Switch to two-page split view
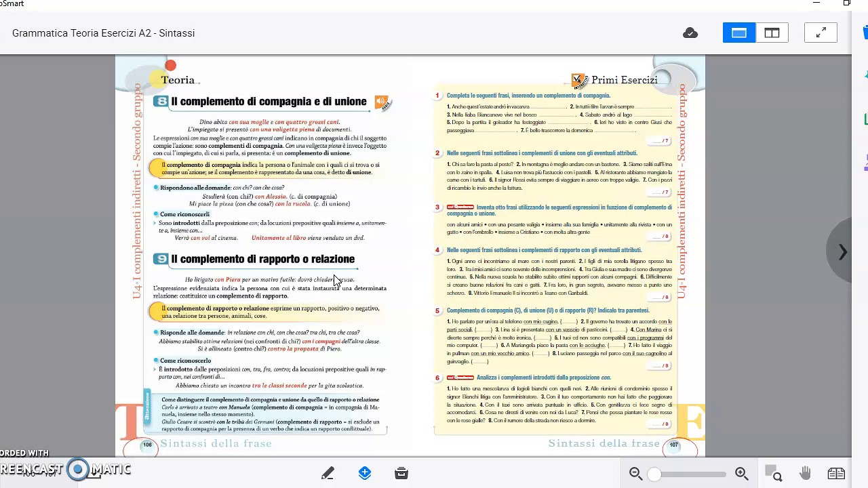868x488 pixels. [x=772, y=33]
